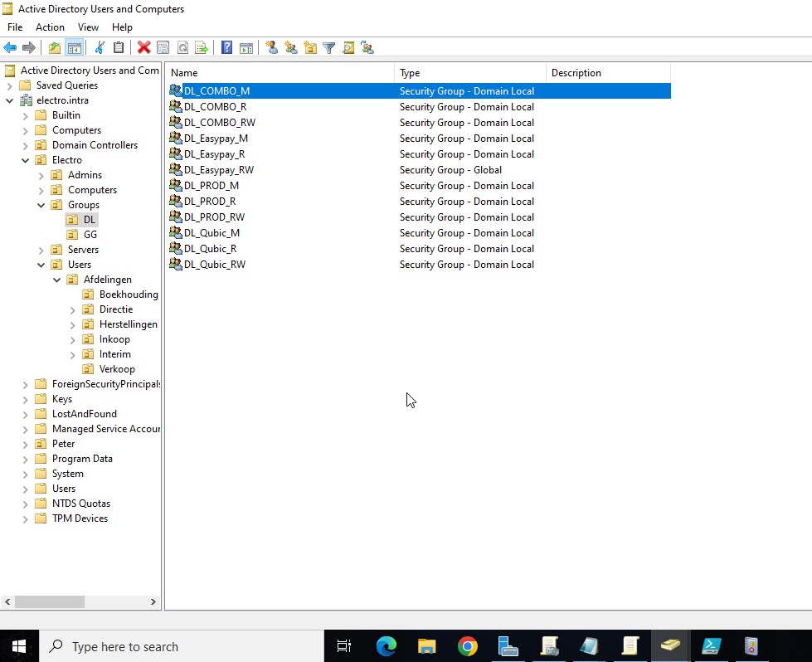Toggle the action pane display
This screenshot has height=662, width=812.
pos(246,47)
